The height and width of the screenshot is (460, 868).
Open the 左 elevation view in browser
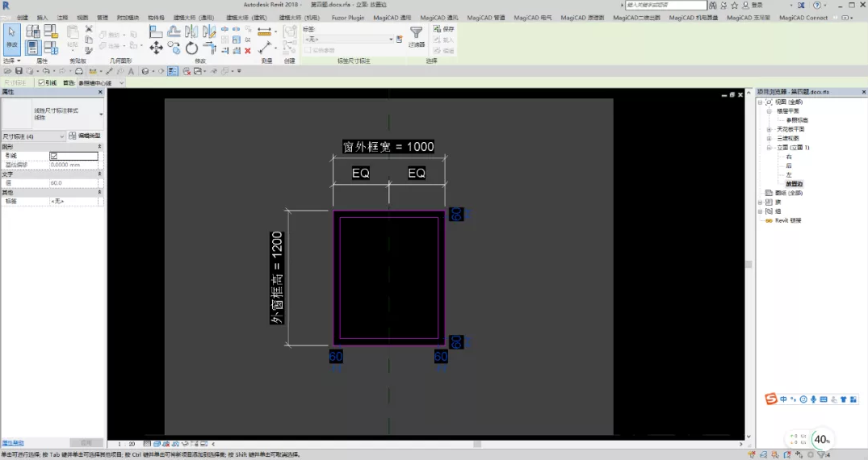pyautogui.click(x=789, y=174)
